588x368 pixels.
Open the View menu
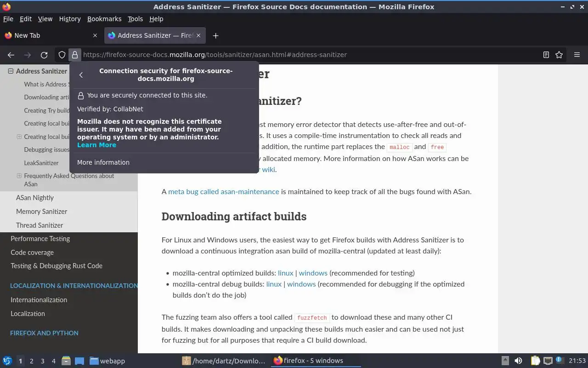tap(45, 19)
